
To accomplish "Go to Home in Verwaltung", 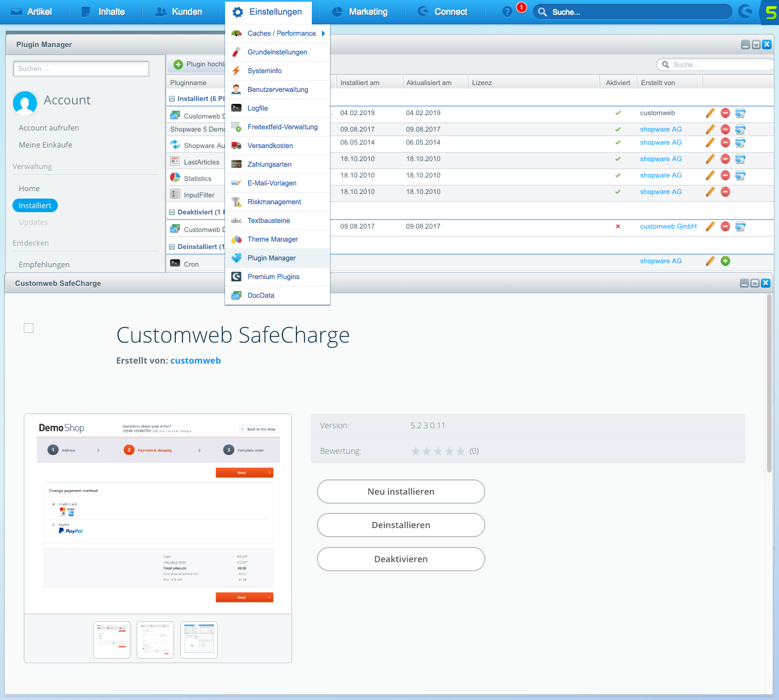I will pos(29,189).
